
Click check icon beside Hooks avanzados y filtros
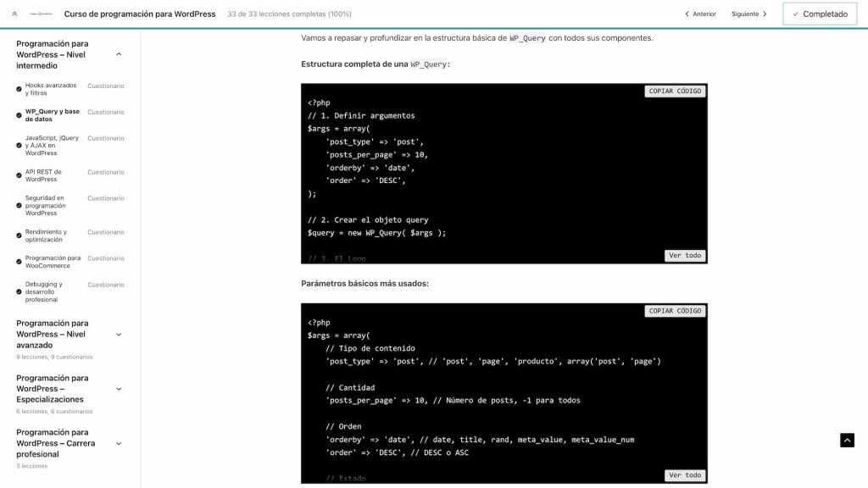[x=19, y=90]
